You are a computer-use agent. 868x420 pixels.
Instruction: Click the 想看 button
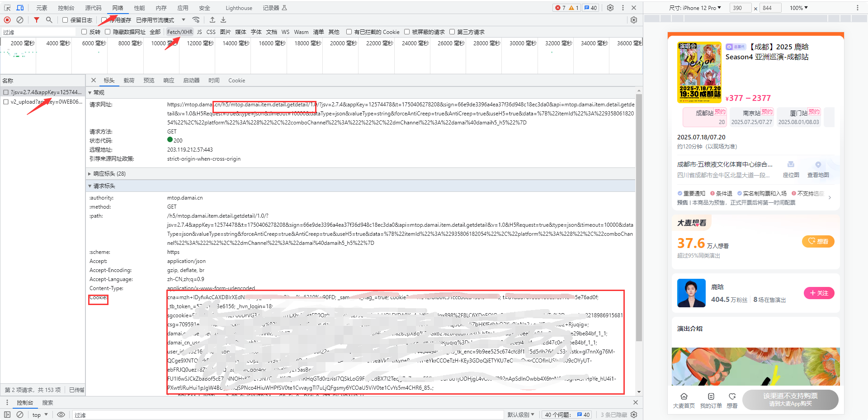click(818, 241)
